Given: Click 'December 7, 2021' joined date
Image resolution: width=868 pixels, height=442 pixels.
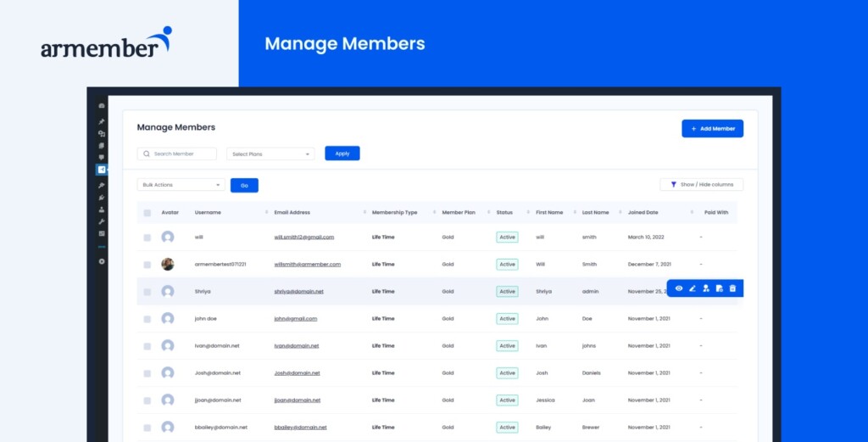Looking at the screenshot, I should coord(649,264).
